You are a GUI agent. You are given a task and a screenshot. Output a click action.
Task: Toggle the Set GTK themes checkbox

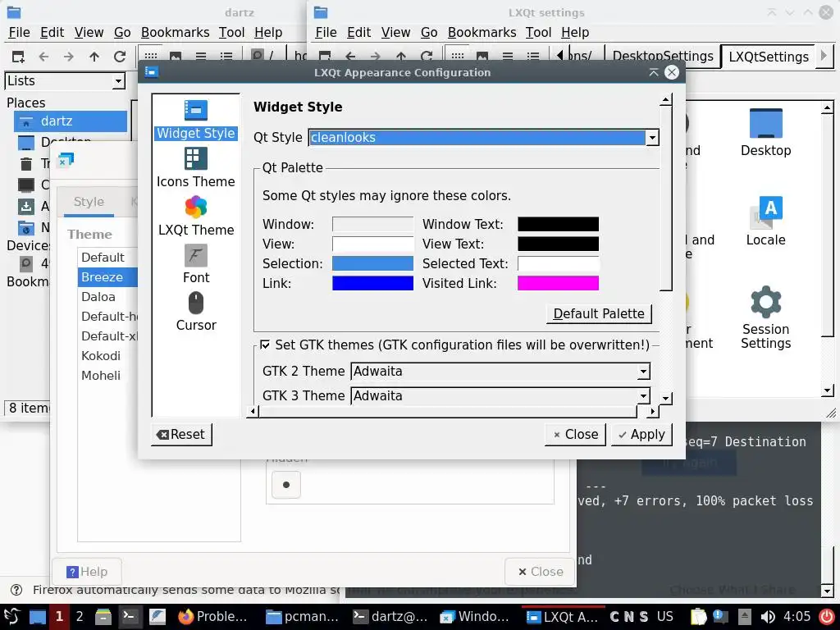[265, 345]
